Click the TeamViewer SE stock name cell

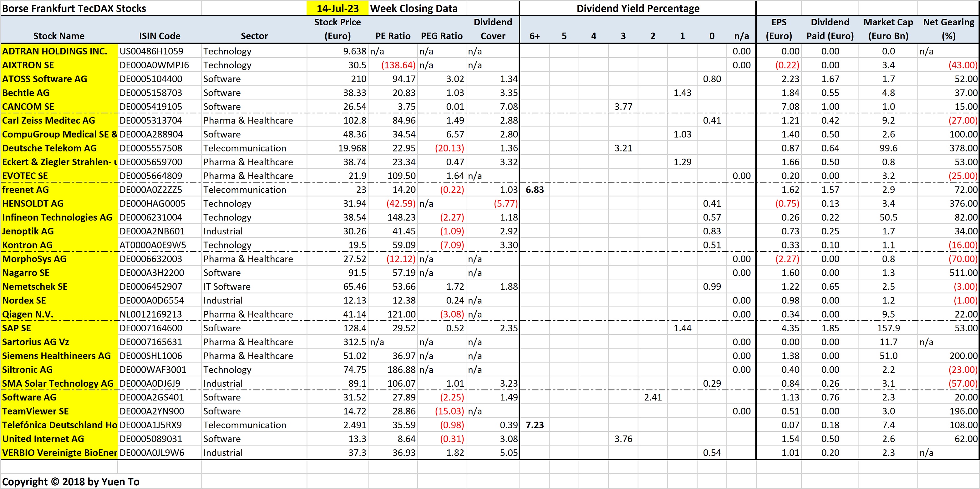35,411
